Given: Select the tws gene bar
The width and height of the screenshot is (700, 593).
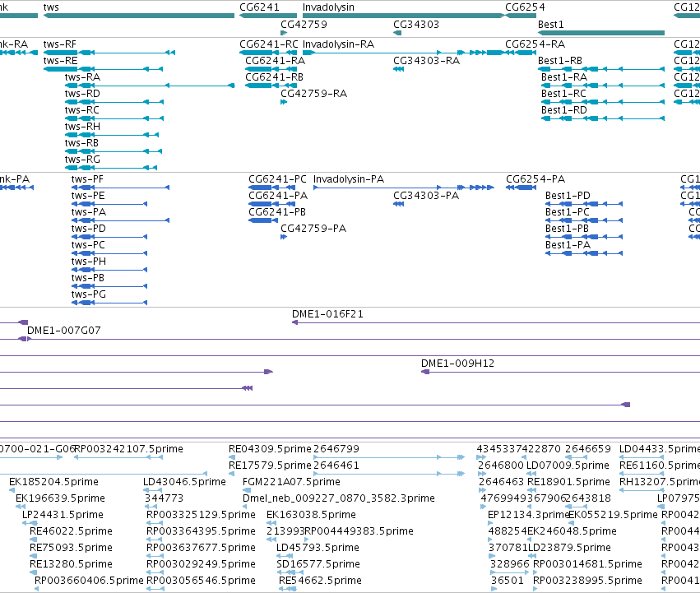Looking at the screenshot, I should pyautogui.click(x=139, y=16).
